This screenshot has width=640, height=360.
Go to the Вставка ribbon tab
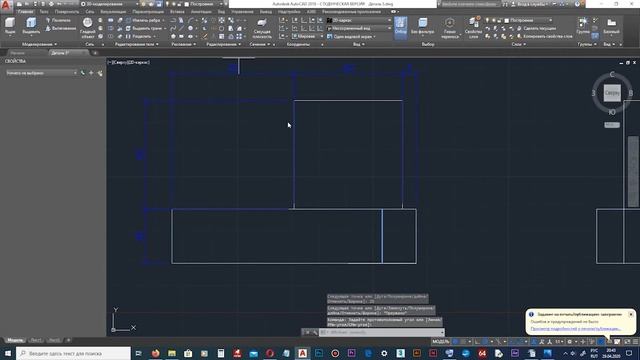point(177,12)
